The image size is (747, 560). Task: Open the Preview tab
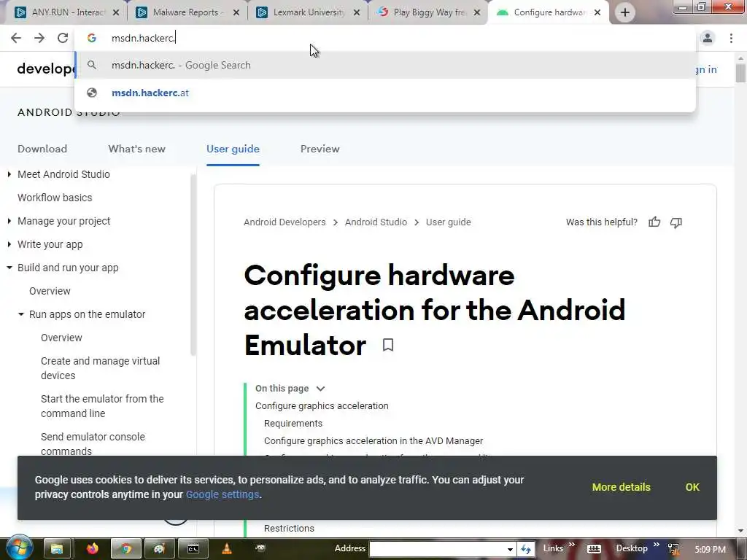pos(320,149)
